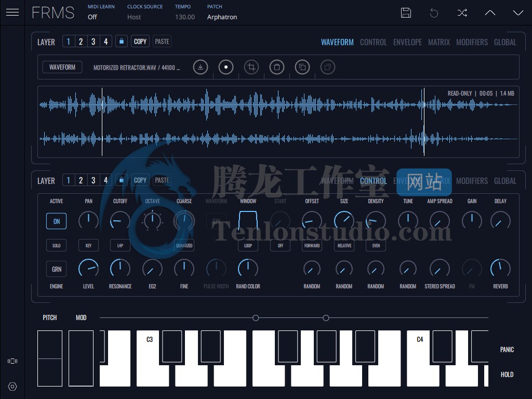The height and width of the screenshot is (399, 532).
Task: Toggle pan Key tracking button
Action: point(88,245)
